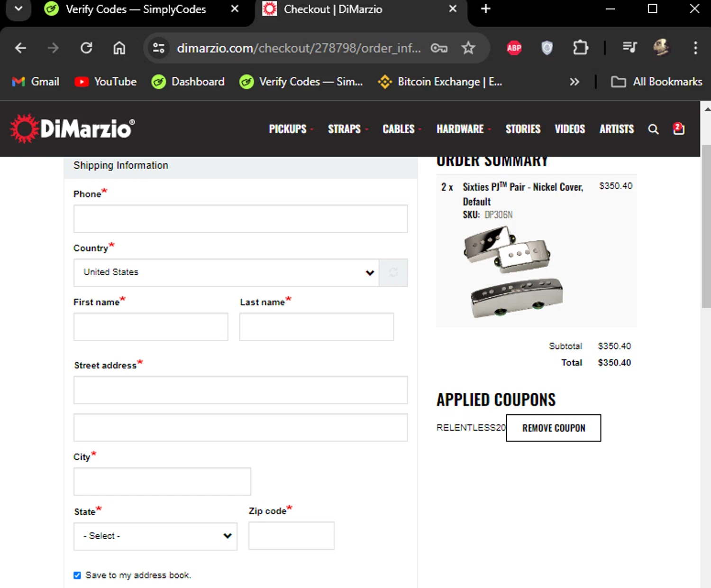Click the Sixties PJ Pair product image

(x=513, y=272)
